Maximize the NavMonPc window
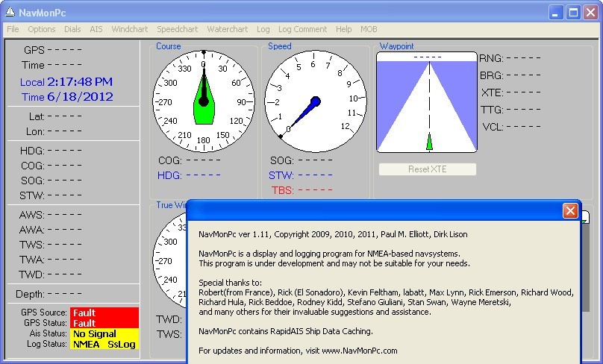 coord(573,13)
